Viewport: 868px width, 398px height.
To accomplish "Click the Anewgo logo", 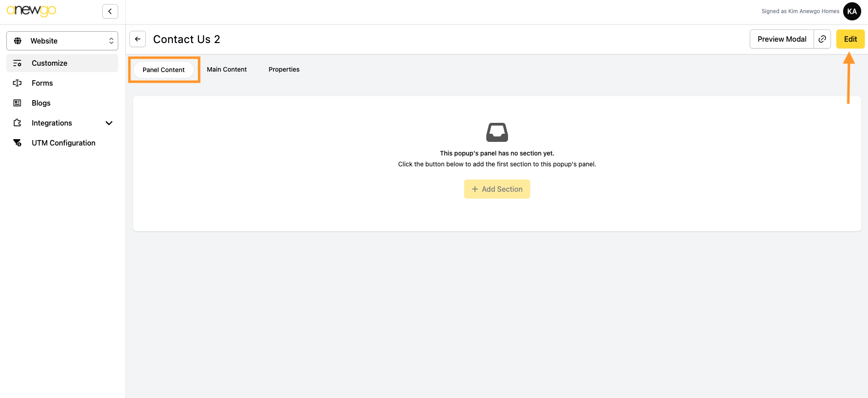I will point(31,10).
